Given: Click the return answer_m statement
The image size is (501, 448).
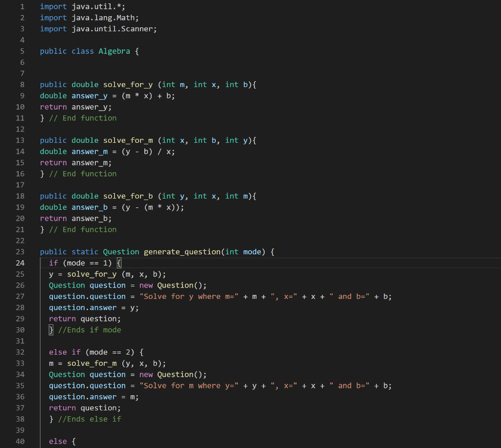Looking at the screenshot, I should [76, 162].
